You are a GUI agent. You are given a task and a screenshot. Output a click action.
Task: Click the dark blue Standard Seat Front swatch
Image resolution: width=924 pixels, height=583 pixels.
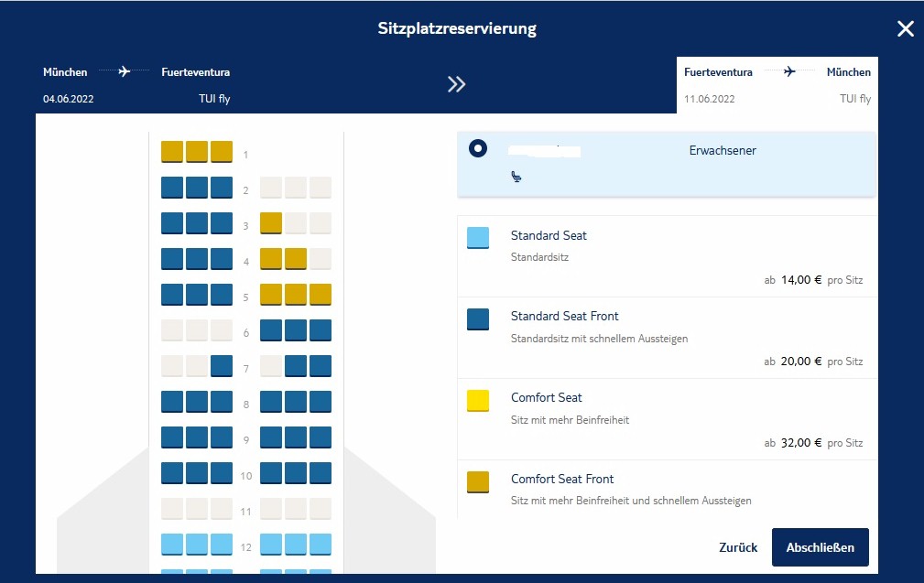click(478, 318)
